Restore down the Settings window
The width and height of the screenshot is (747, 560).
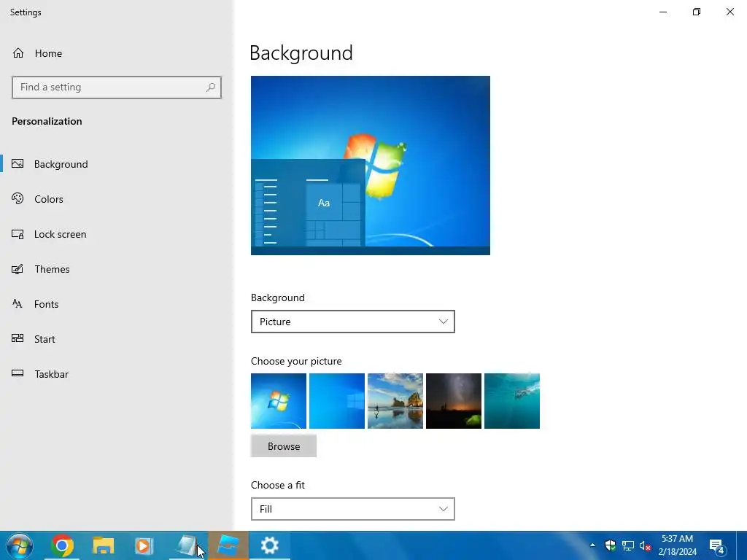tap(697, 12)
